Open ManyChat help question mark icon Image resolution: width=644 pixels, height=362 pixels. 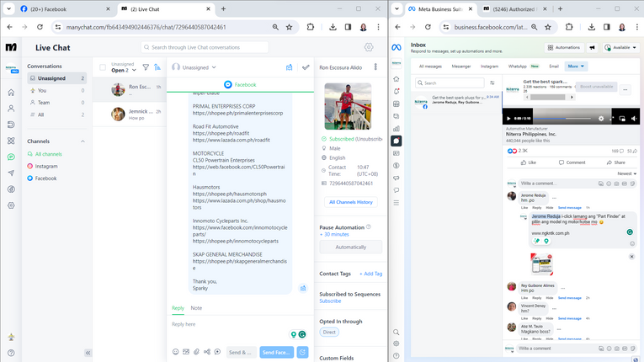11,353
